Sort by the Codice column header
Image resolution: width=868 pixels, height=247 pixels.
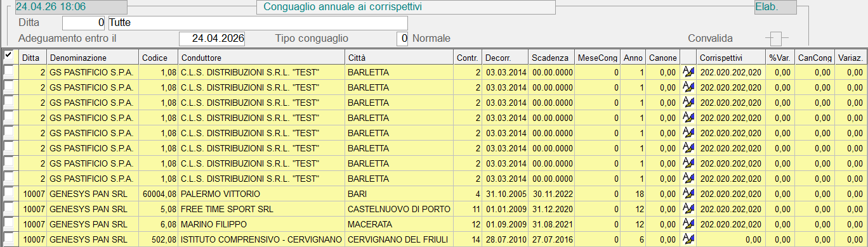pyautogui.click(x=158, y=57)
